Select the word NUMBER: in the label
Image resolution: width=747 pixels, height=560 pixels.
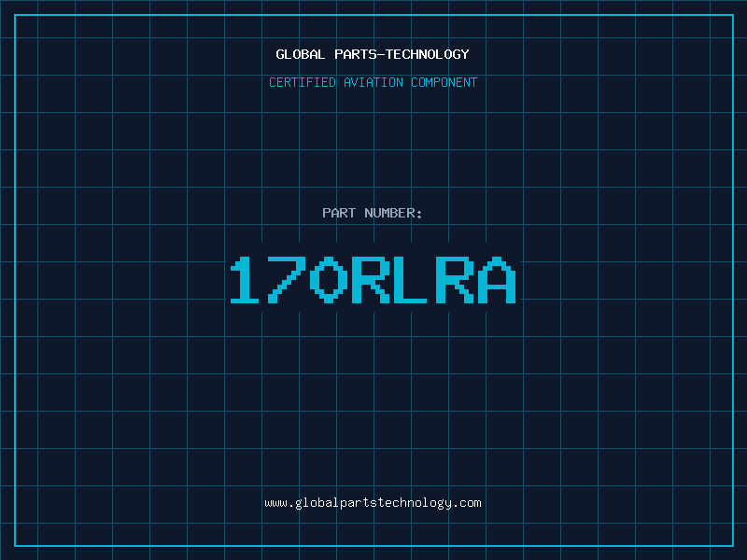(x=393, y=214)
